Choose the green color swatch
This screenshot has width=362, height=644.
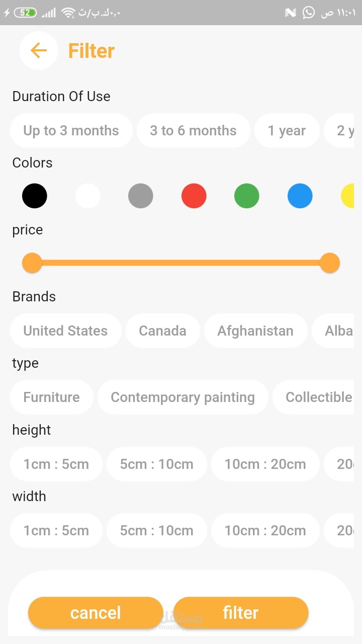pyautogui.click(x=247, y=196)
